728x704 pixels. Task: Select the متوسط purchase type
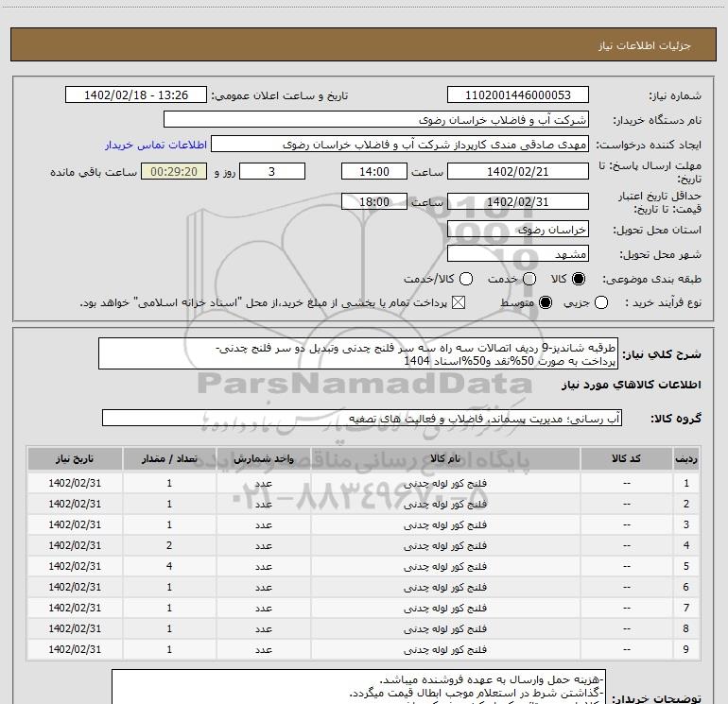point(546,303)
